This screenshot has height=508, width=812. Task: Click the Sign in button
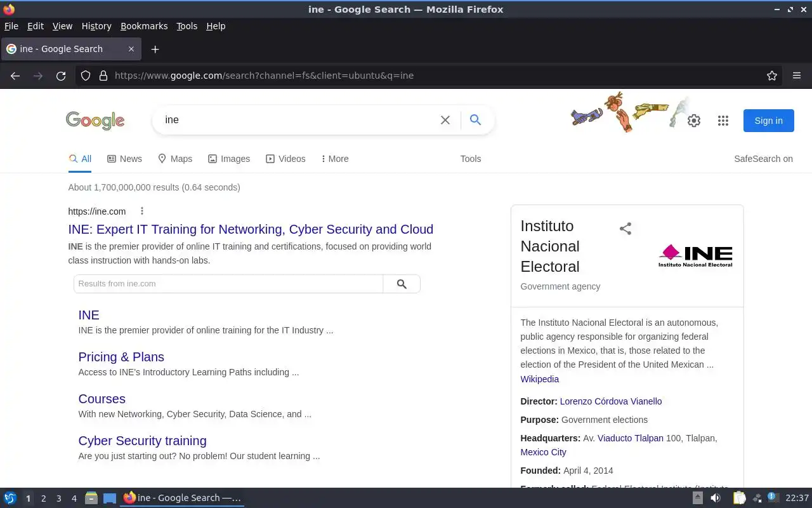(x=768, y=121)
